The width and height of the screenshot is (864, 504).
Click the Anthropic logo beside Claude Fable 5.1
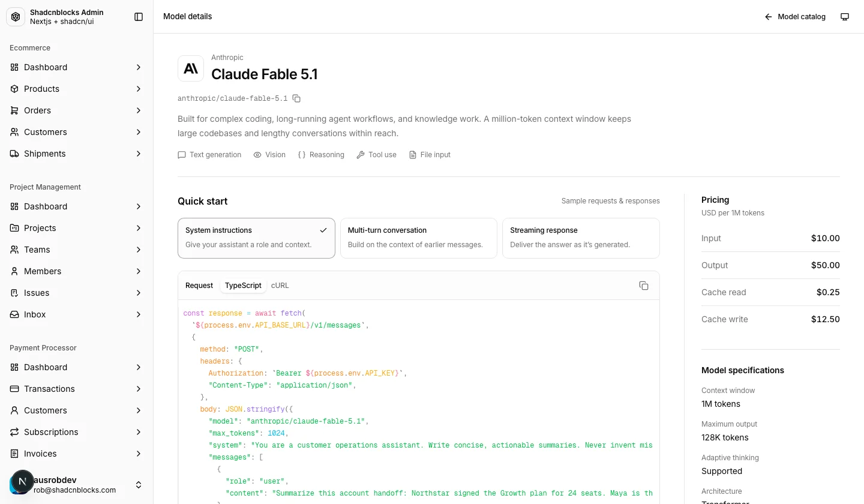tap(191, 68)
